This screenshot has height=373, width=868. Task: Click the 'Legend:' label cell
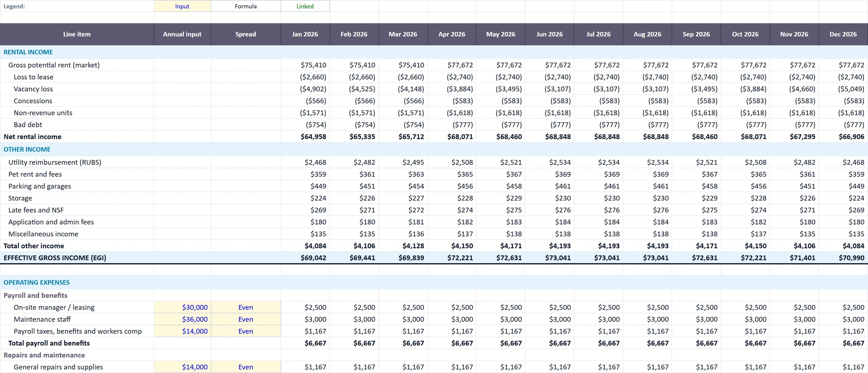77,6
